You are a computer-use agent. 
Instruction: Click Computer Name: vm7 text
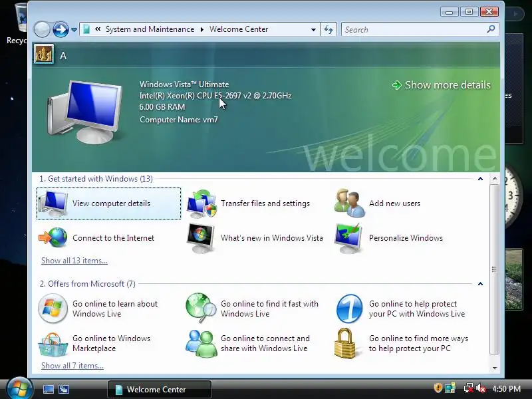(x=179, y=120)
